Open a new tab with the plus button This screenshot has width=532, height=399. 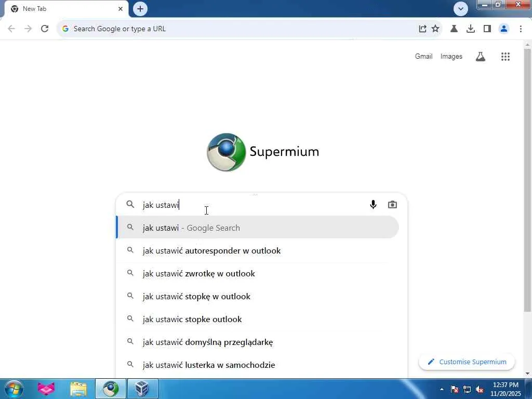[x=140, y=9]
